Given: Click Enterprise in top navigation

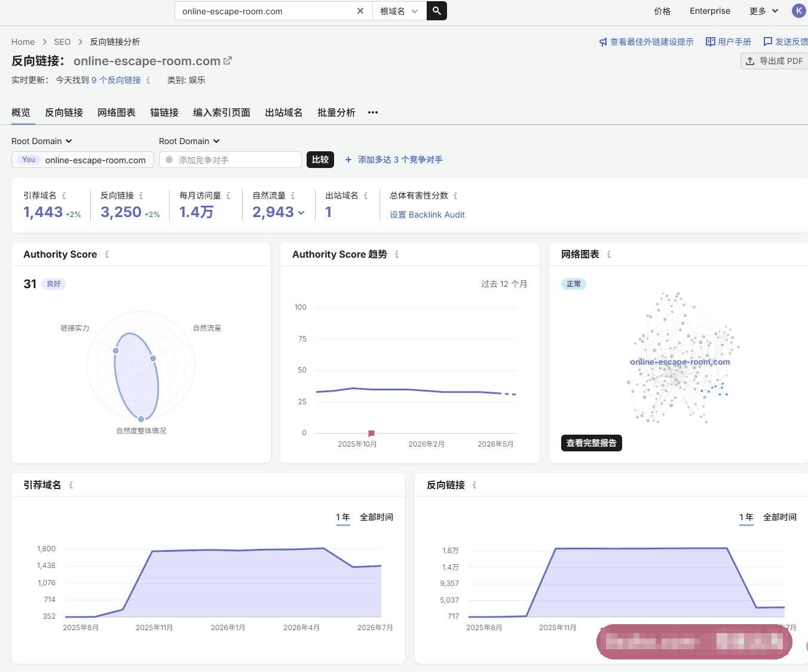Looking at the screenshot, I should pyautogui.click(x=710, y=11).
